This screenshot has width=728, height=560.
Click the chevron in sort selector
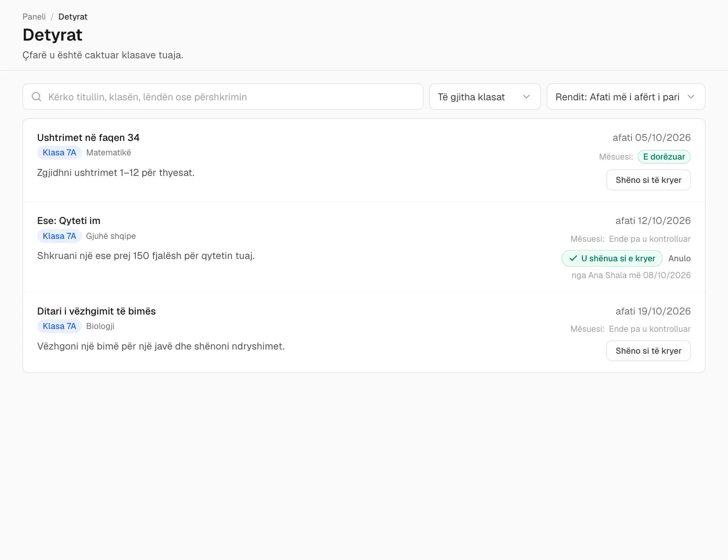691,97
